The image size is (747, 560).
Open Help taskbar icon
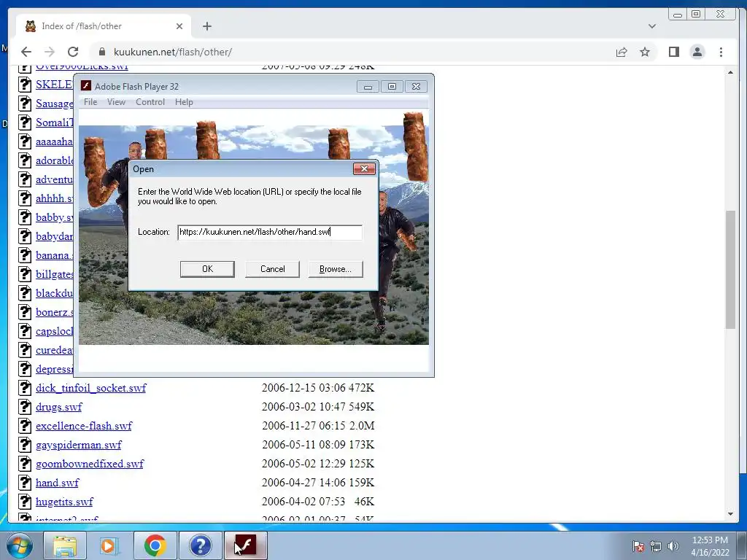point(200,545)
